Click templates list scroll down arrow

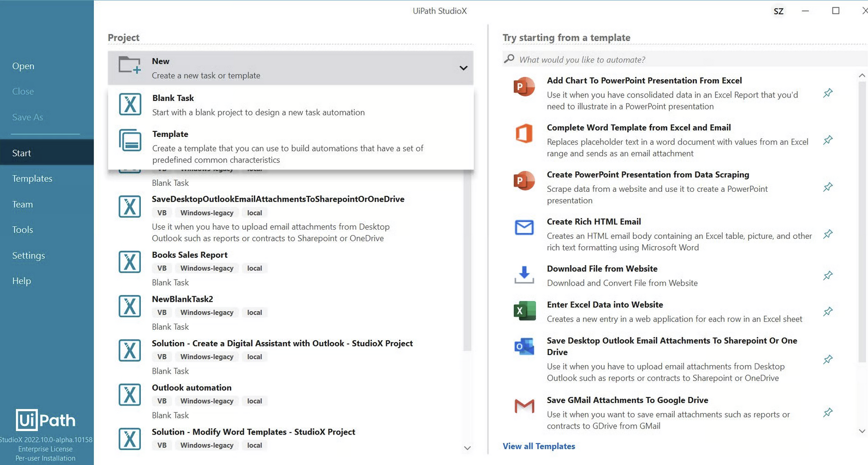pyautogui.click(x=862, y=431)
